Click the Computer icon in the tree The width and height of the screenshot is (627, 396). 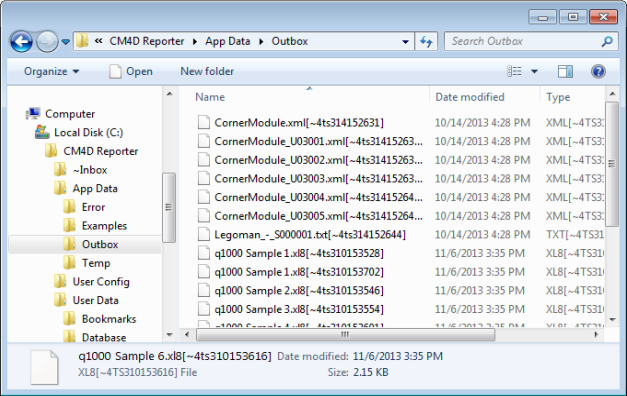pos(33,114)
